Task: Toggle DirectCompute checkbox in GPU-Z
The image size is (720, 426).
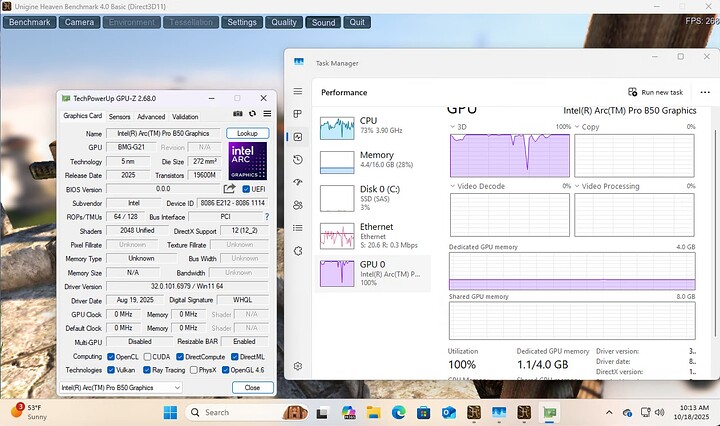Action: pos(180,357)
